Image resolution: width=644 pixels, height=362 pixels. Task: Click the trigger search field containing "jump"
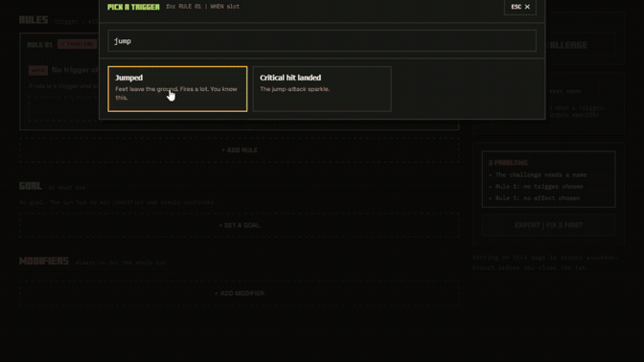coord(322,40)
